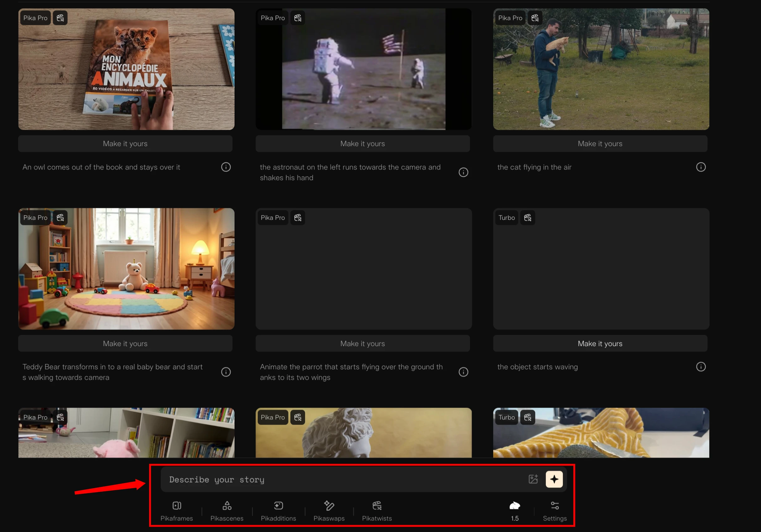Click the sparkle generate button

(x=554, y=479)
